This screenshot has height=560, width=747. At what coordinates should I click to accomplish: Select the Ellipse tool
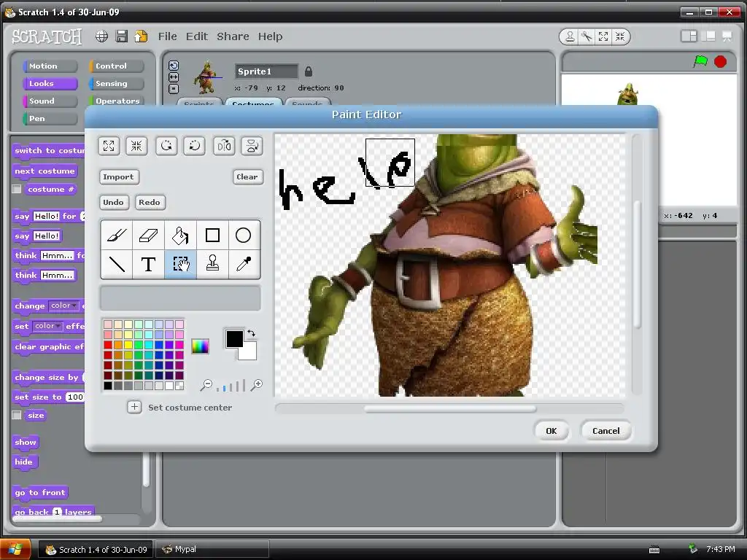[x=244, y=236]
